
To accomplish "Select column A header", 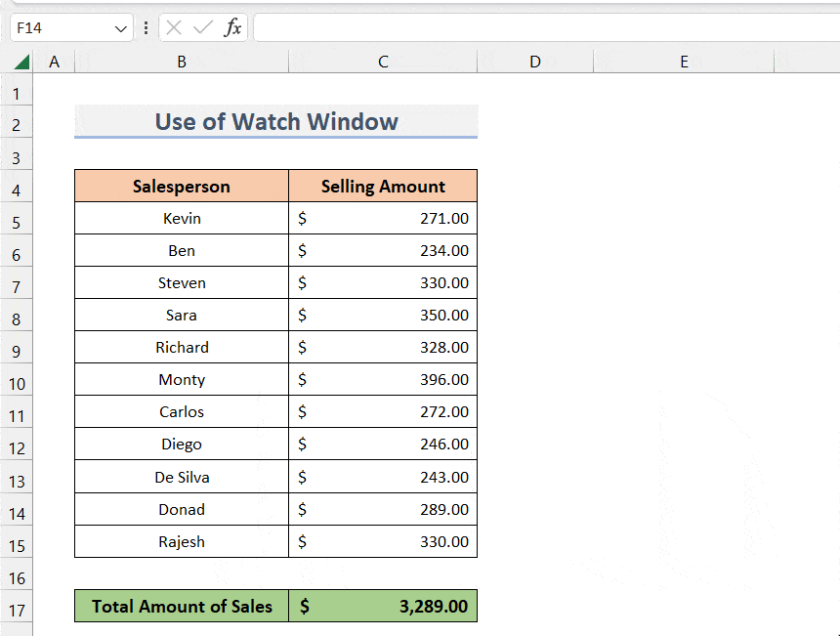I will pyautogui.click(x=54, y=62).
